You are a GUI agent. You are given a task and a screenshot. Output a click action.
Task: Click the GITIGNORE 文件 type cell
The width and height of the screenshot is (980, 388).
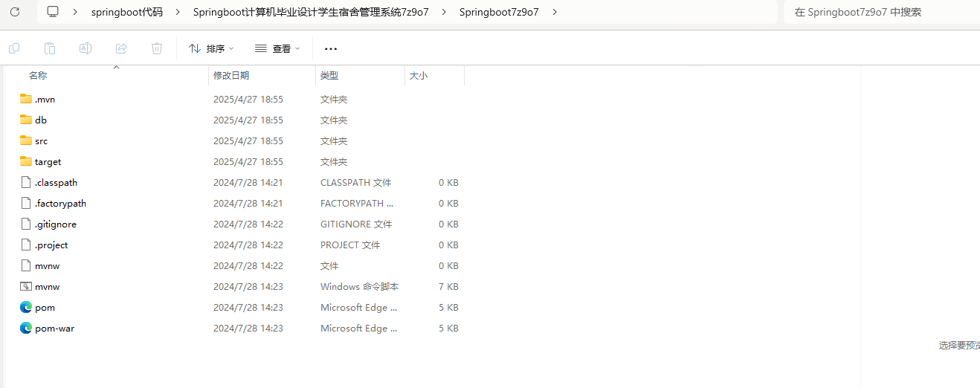(x=356, y=224)
